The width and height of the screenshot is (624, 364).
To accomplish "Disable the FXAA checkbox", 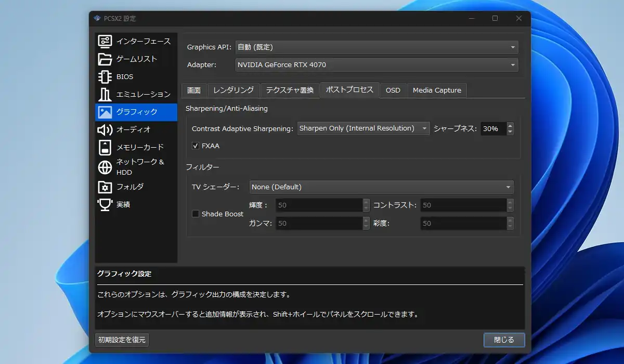I will point(196,146).
